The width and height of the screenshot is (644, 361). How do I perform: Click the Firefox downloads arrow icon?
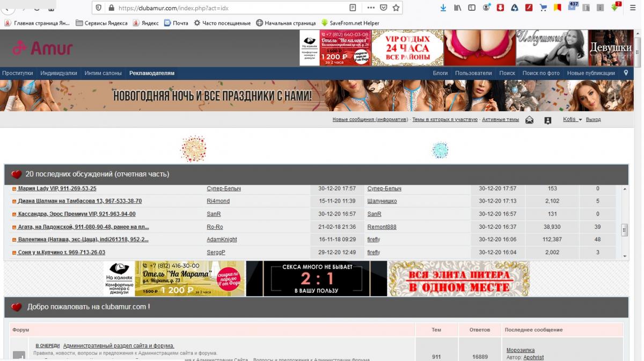coord(443,8)
